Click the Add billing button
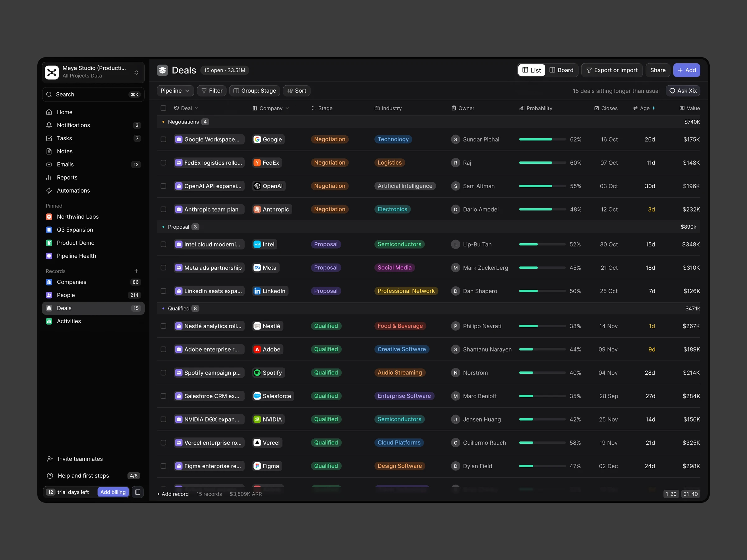The height and width of the screenshot is (560, 747). (113, 492)
